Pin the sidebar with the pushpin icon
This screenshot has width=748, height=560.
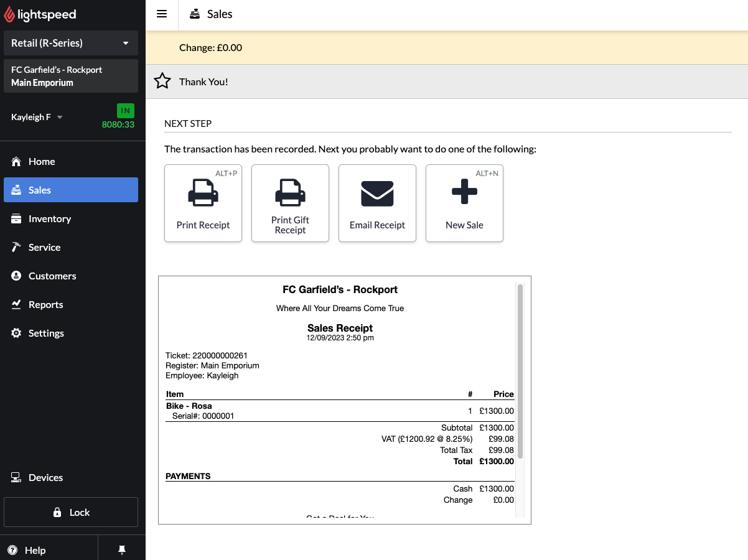(122, 549)
